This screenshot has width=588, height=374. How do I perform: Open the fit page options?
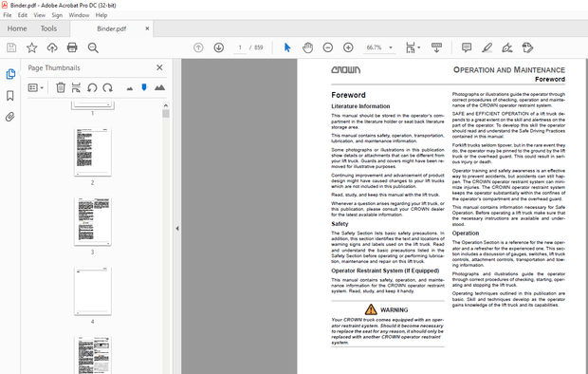[x=413, y=47]
